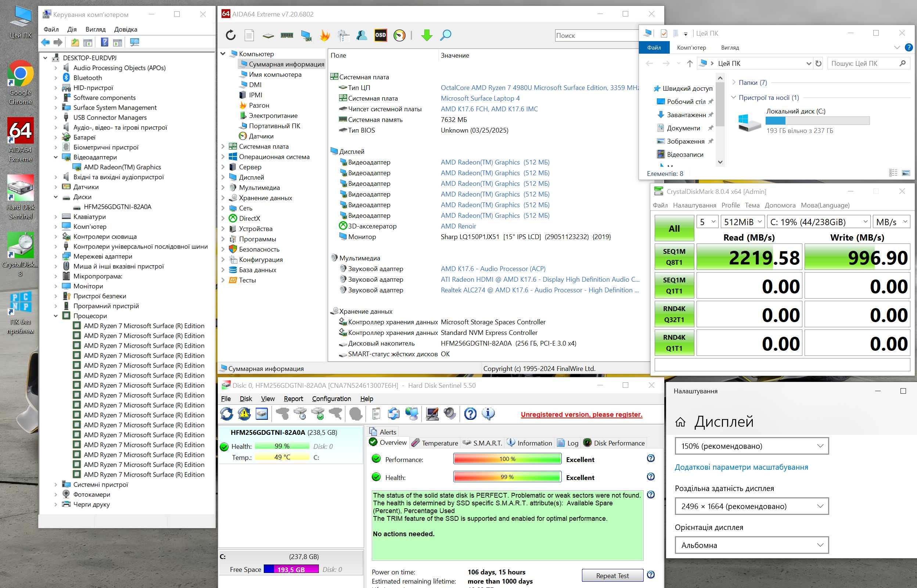This screenshot has width=917, height=588.
Task: Open the Цей ПК desktop icon
Action: (20, 22)
